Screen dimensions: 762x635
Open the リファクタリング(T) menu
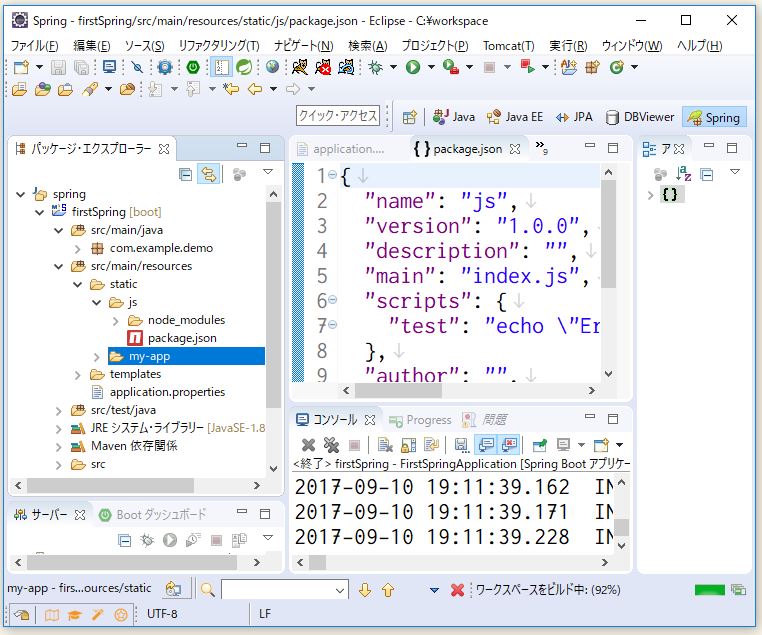(x=219, y=46)
